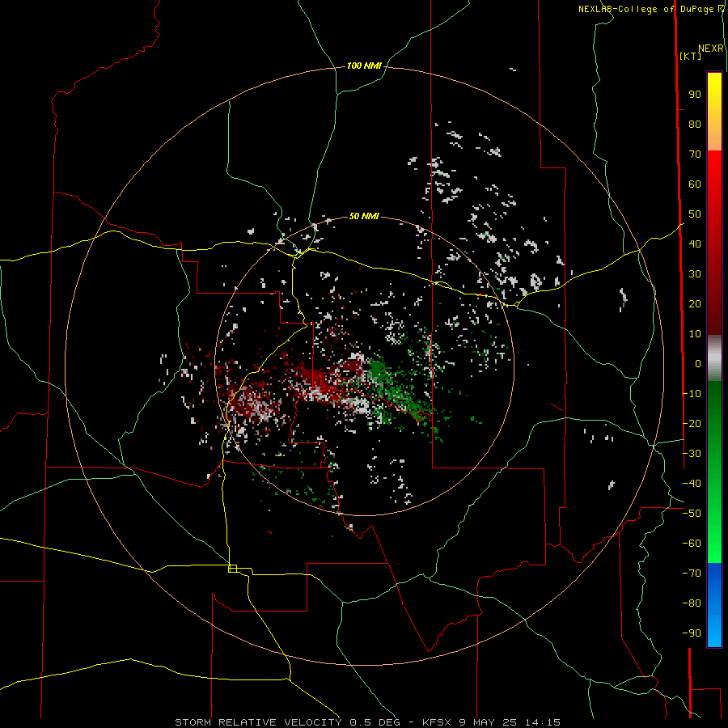The image size is (728, 728).
Task: Click the 20 value on the velocity scale
Action: pyautogui.click(x=695, y=304)
